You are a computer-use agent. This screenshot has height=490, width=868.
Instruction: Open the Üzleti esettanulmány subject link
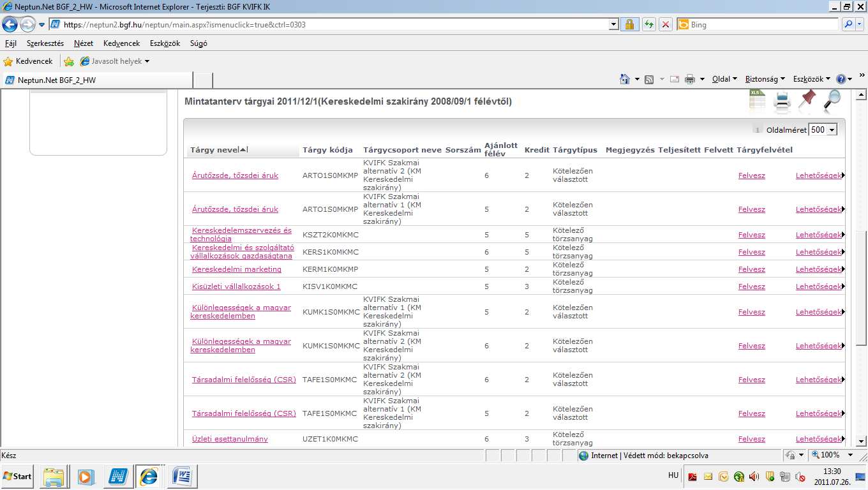pyautogui.click(x=230, y=439)
